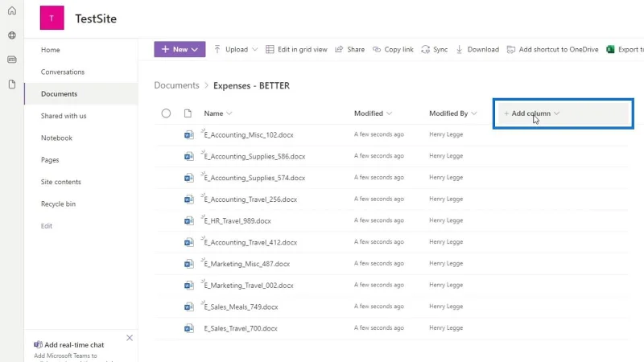Click the Upload arrow icon
Viewport: 644px width, 362px height.
217,49
